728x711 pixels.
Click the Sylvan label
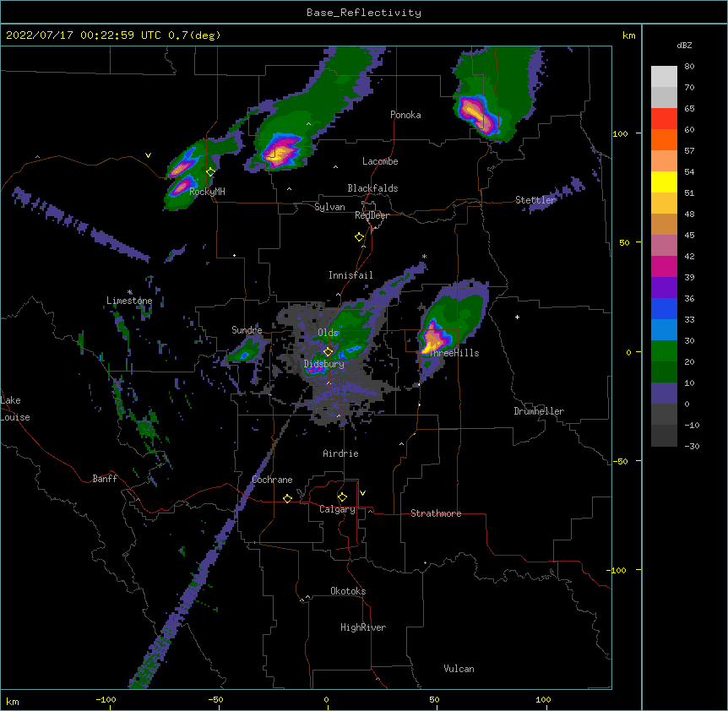pyautogui.click(x=329, y=207)
